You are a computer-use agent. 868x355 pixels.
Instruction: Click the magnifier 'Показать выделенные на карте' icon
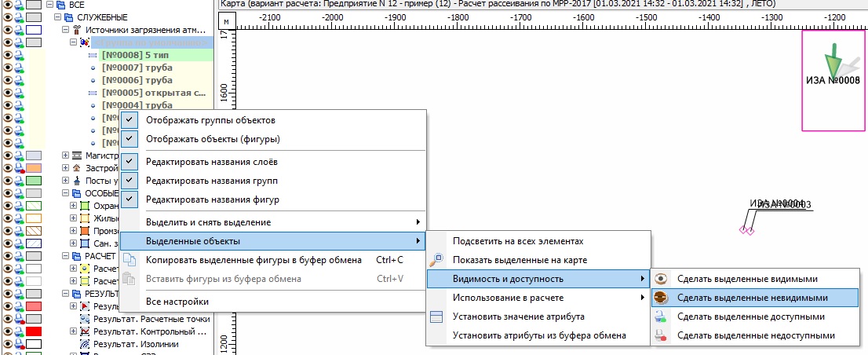[x=438, y=260]
